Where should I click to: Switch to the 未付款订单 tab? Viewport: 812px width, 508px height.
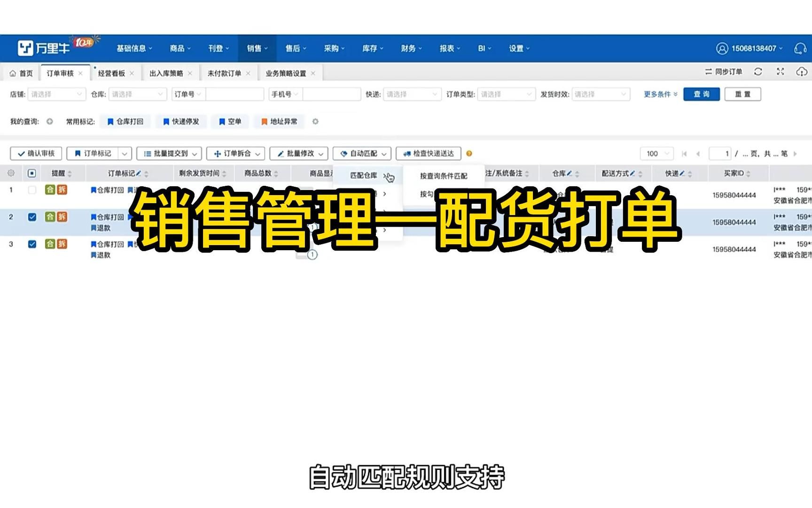pyautogui.click(x=224, y=73)
